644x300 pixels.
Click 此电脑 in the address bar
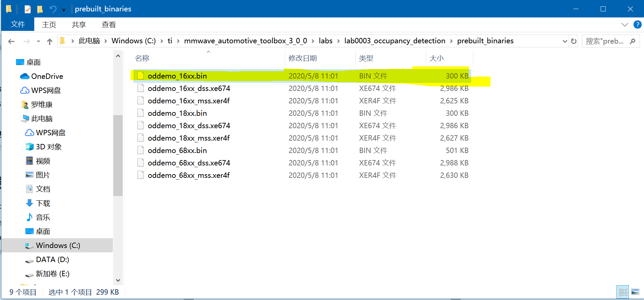[x=89, y=41]
